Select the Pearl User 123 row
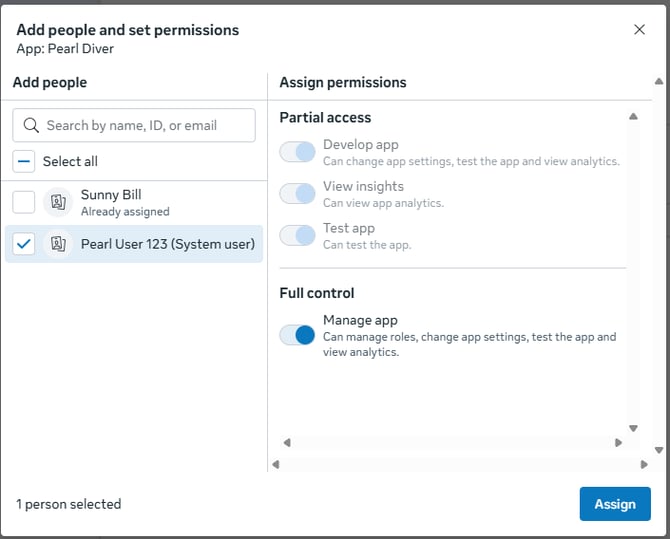 [x=167, y=244]
